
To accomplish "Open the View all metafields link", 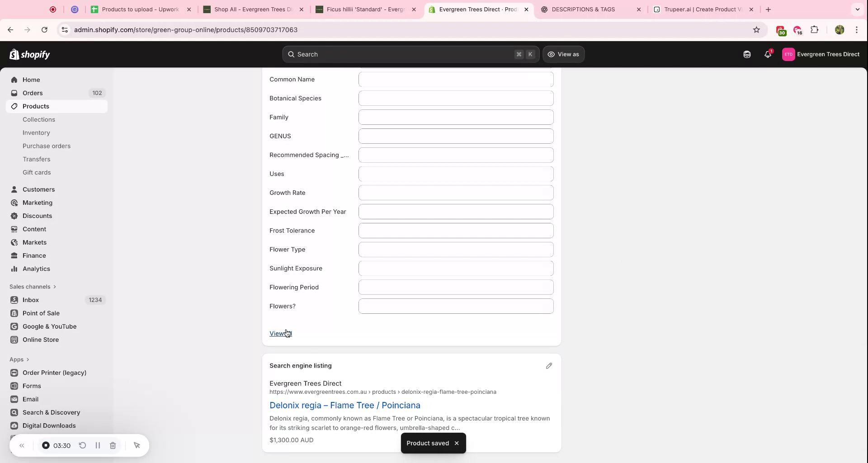I will click(x=280, y=334).
